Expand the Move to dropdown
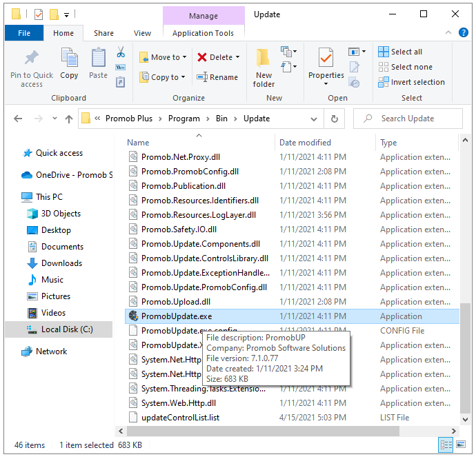The image size is (476, 459). tap(185, 57)
